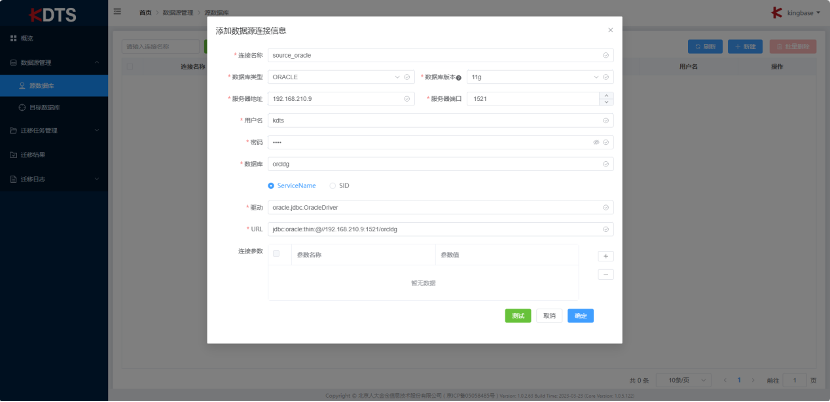The image size is (830, 402).
Task: Click the green 测试 button
Action: point(518,316)
